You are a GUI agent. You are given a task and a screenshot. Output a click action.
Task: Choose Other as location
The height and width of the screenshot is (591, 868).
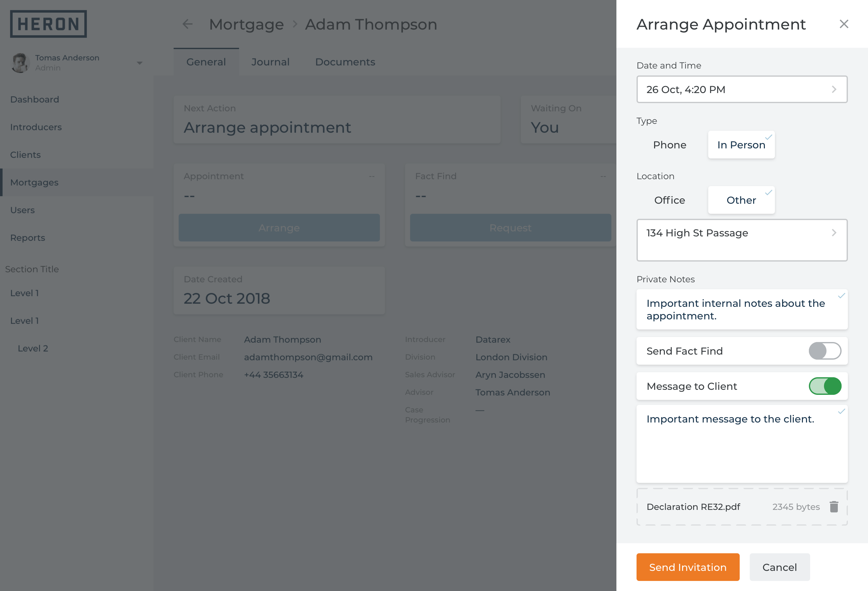click(741, 200)
